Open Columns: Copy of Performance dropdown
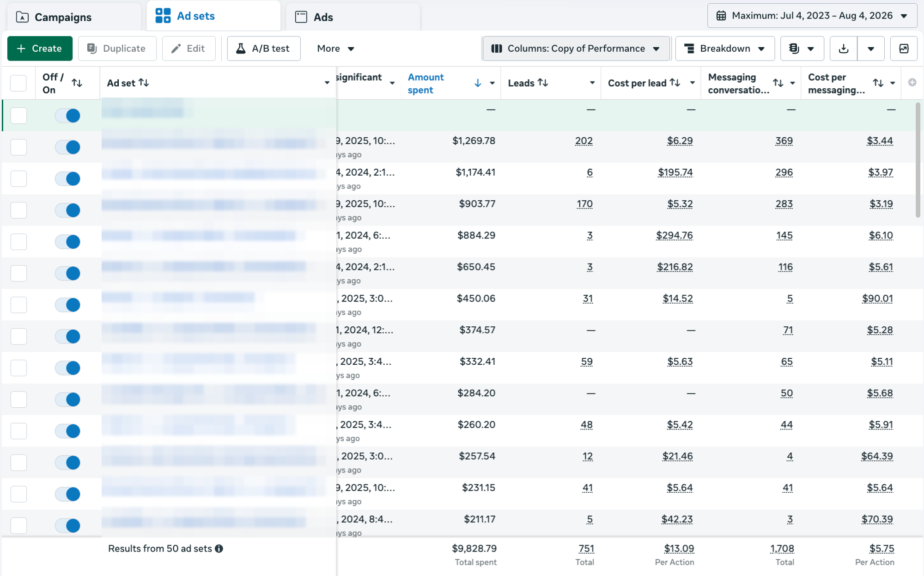 [576, 49]
